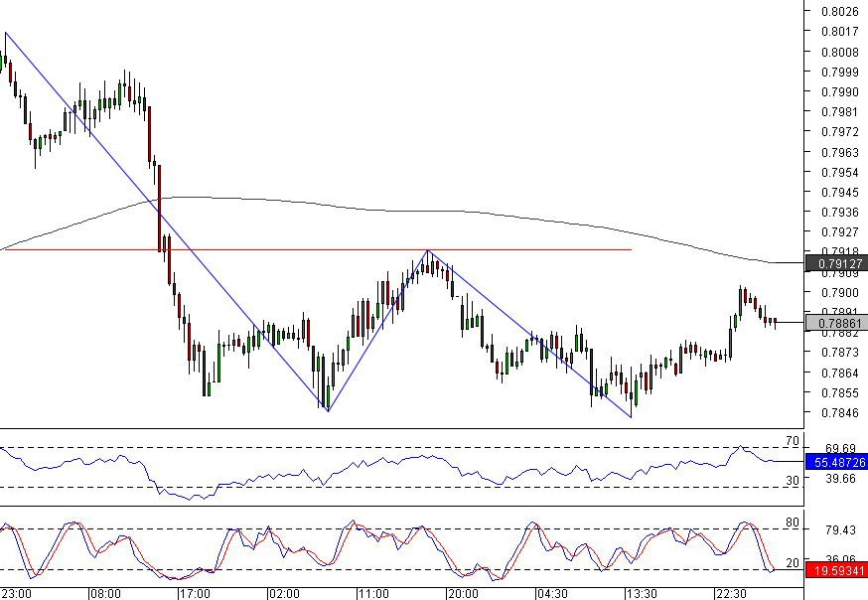Click the gray 0.78861 current price tag
The height and width of the screenshot is (600, 868).
[836, 323]
